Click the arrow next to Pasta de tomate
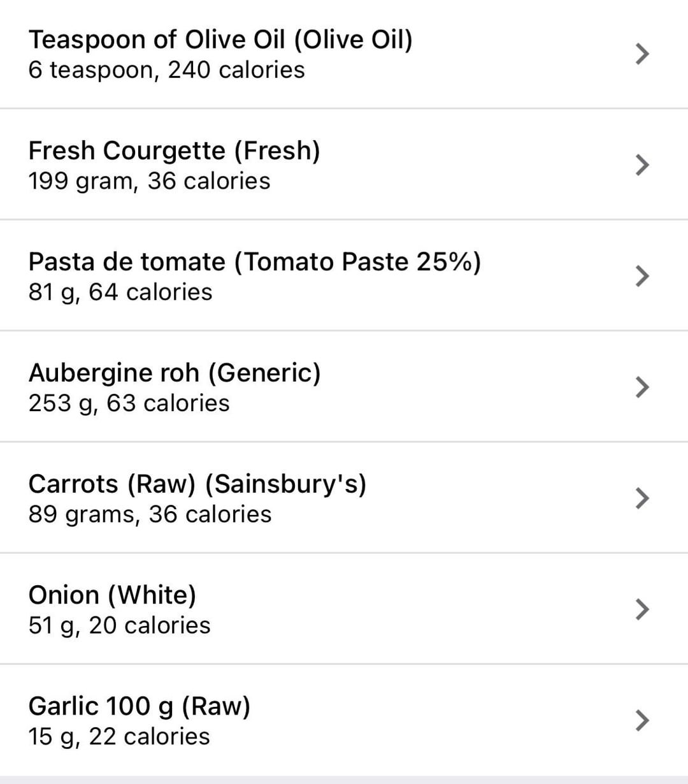 (x=642, y=276)
